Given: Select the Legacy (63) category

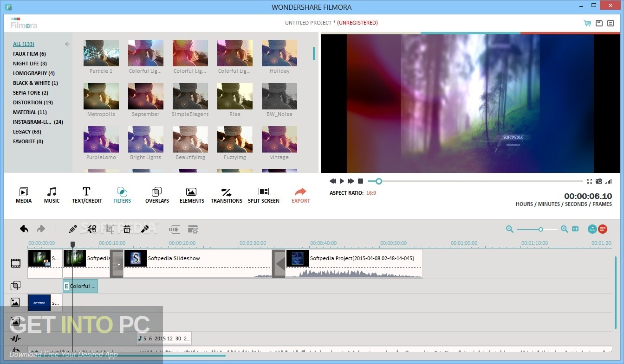Looking at the screenshot, I should (27, 132).
